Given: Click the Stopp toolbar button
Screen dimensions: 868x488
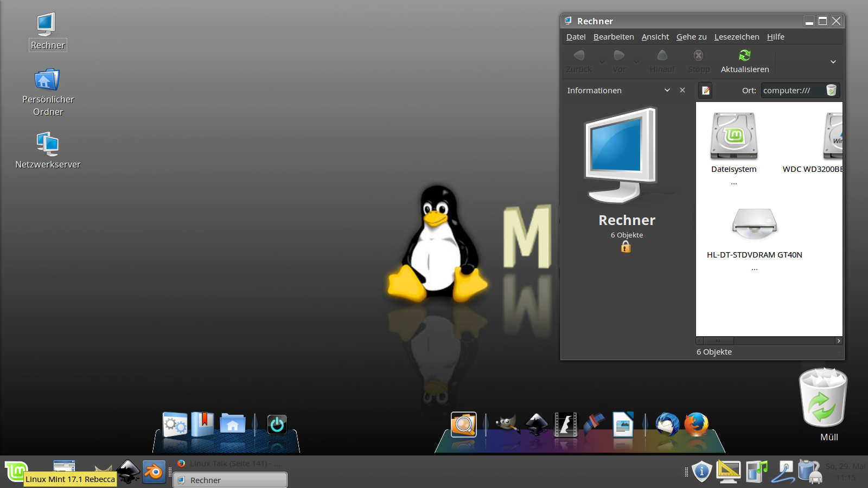Looking at the screenshot, I should click(699, 61).
